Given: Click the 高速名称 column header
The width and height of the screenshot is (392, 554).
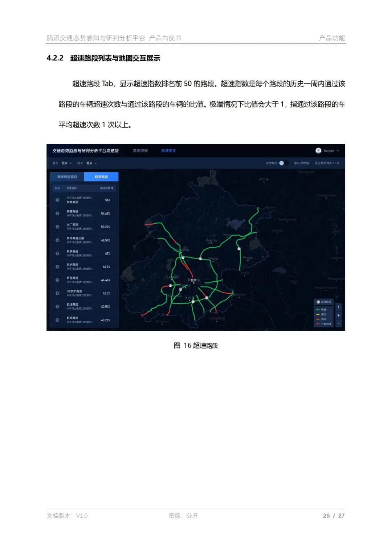Looking at the screenshot, I should point(72,188).
